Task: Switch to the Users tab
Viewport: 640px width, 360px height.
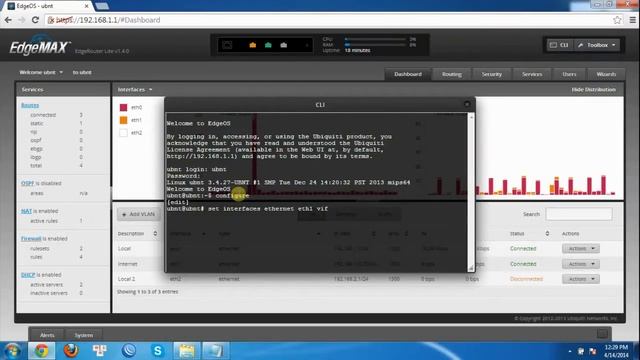Action: tap(569, 74)
